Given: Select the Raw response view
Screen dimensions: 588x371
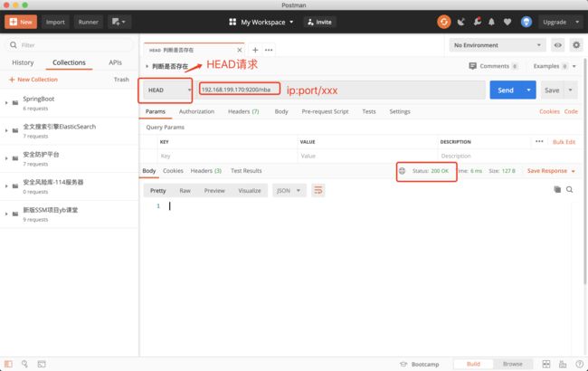Looking at the screenshot, I should [x=185, y=191].
